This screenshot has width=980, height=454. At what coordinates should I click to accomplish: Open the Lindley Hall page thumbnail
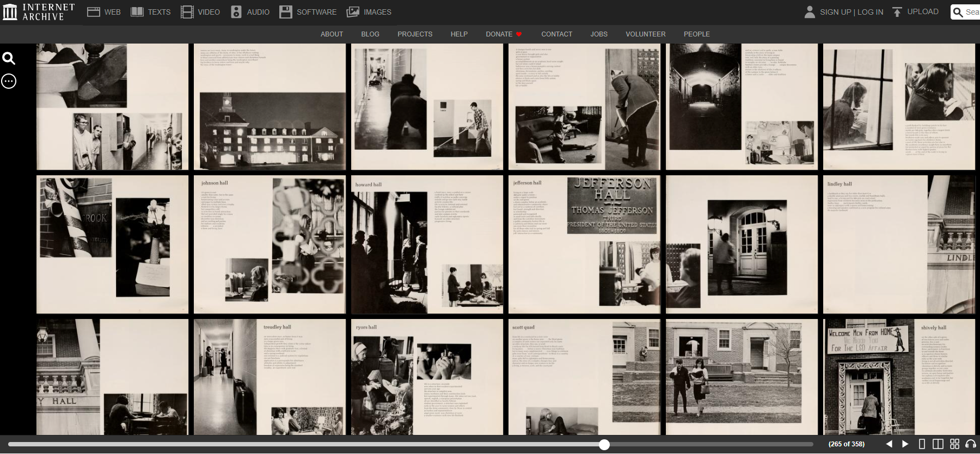(x=899, y=244)
